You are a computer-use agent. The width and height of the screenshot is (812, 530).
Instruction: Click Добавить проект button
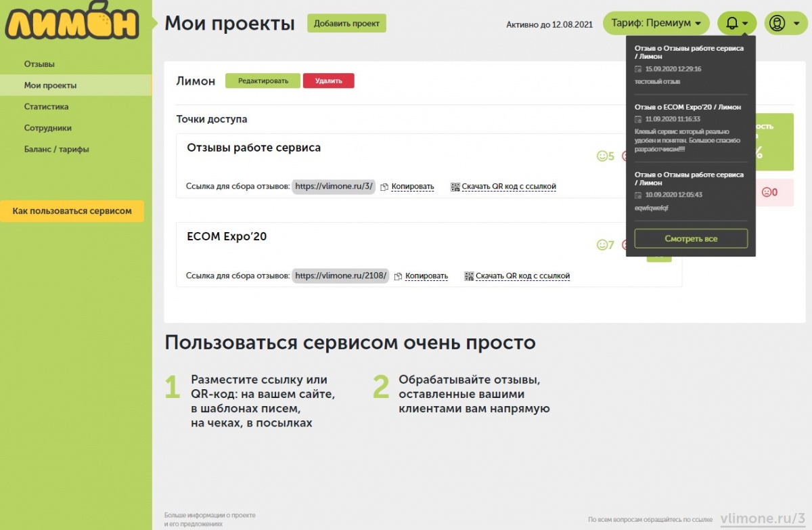(x=346, y=23)
